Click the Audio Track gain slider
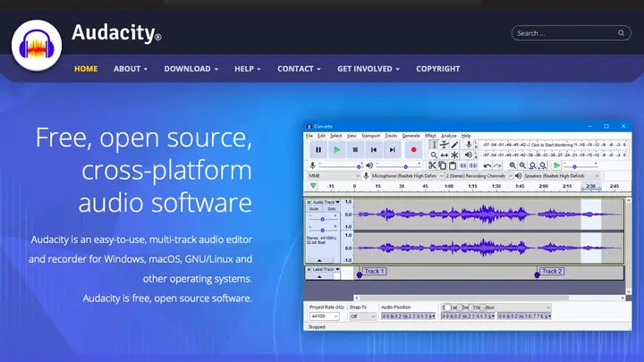This screenshot has height=362, width=644. [x=322, y=219]
